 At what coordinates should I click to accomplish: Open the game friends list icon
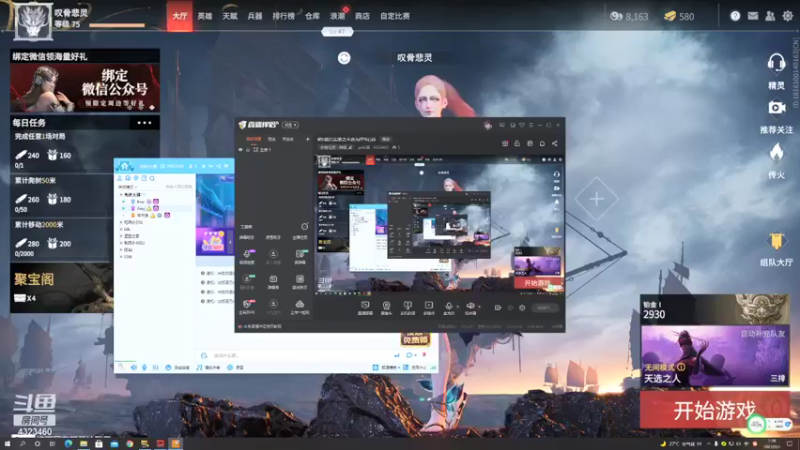[770, 16]
